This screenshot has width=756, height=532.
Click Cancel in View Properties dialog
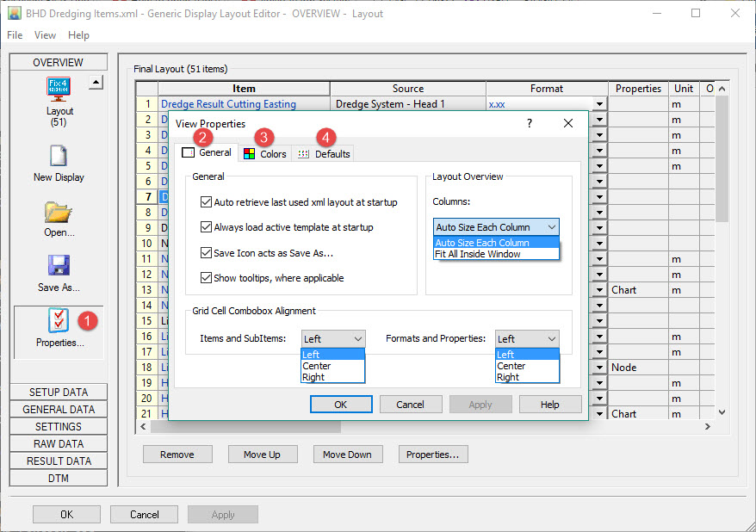(x=411, y=405)
